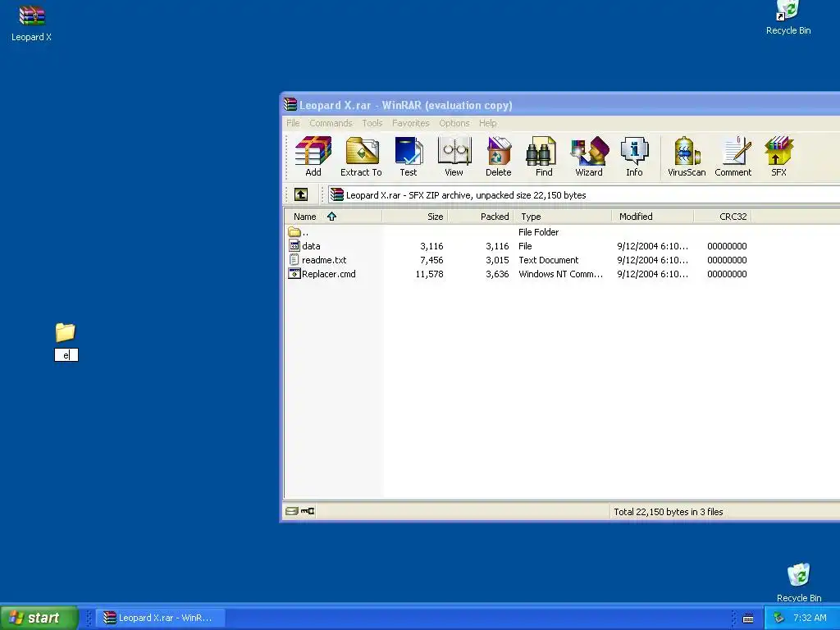Open the Commands menu
Screen dimensions: 840x630
tap(331, 123)
